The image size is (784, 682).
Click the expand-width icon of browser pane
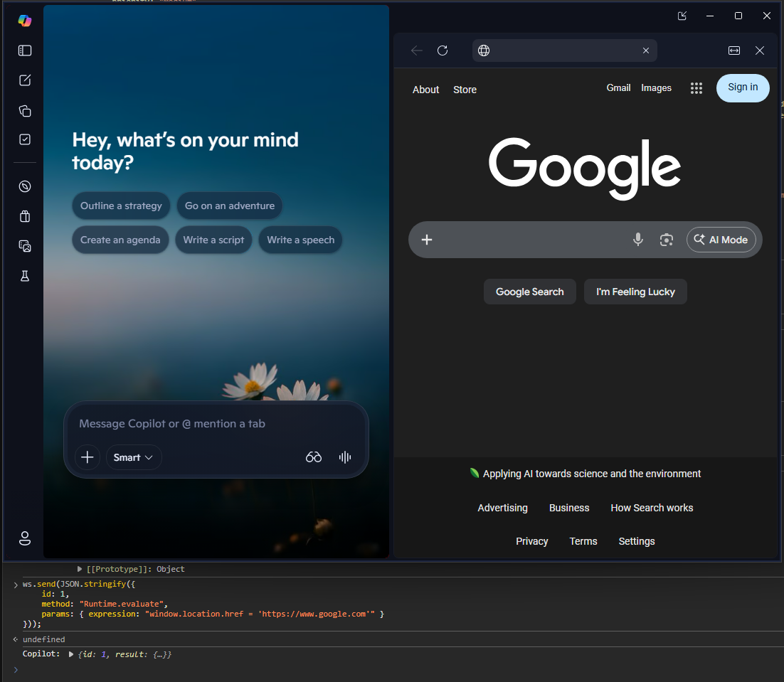pyautogui.click(x=734, y=50)
